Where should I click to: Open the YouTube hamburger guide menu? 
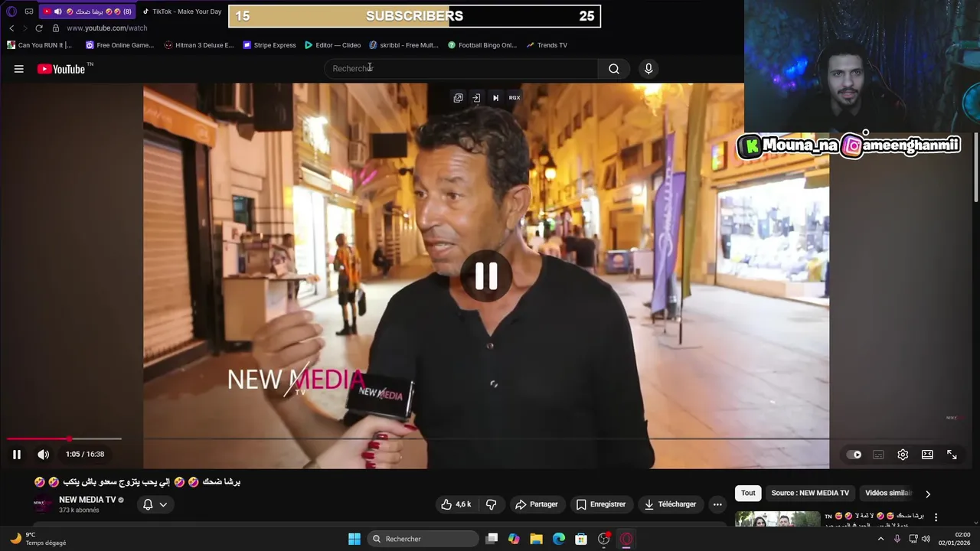pyautogui.click(x=19, y=69)
